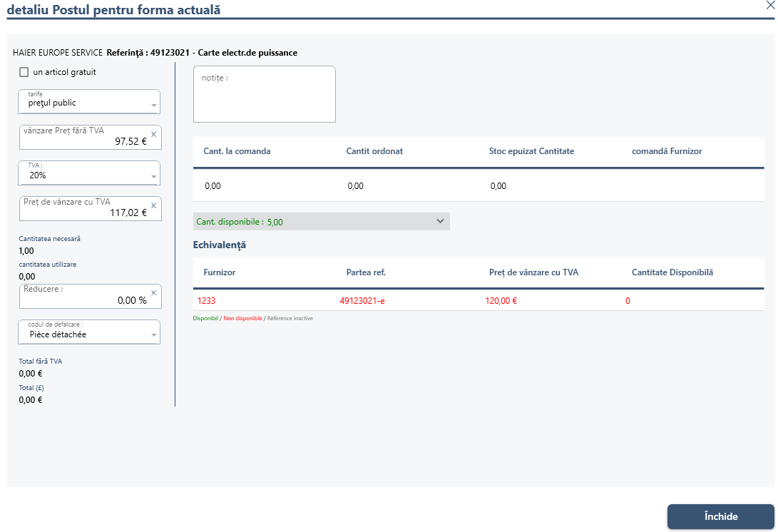Click into the notițe text area
Screen dimensions: 778x532
(265, 94)
